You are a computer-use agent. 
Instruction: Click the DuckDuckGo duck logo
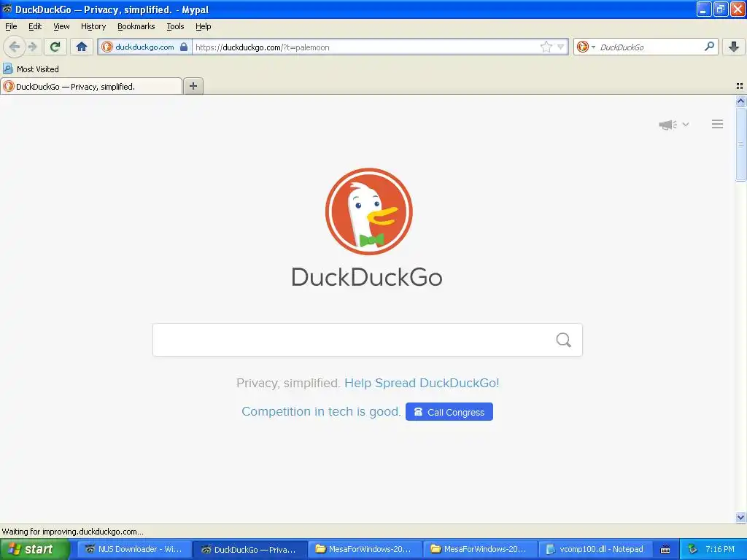coord(368,211)
